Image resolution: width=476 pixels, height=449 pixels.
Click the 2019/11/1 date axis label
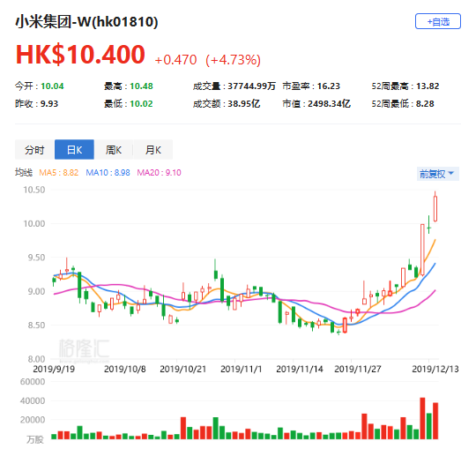[x=241, y=369]
